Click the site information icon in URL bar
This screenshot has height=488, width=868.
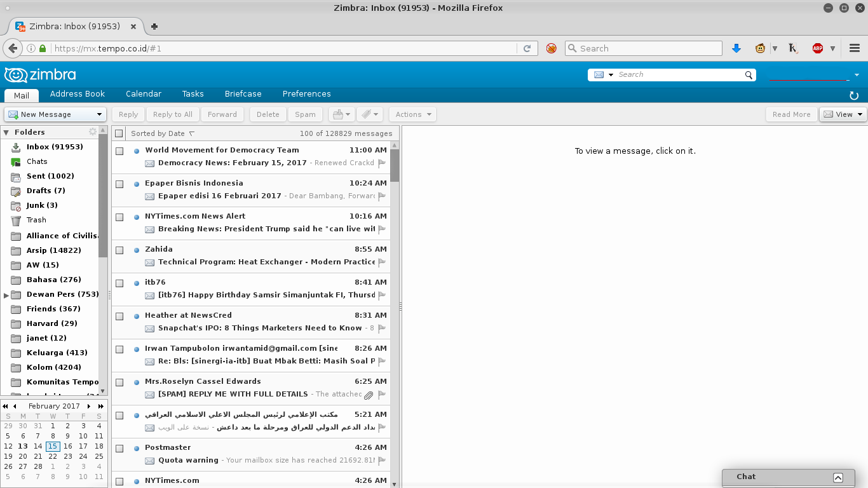click(x=31, y=48)
